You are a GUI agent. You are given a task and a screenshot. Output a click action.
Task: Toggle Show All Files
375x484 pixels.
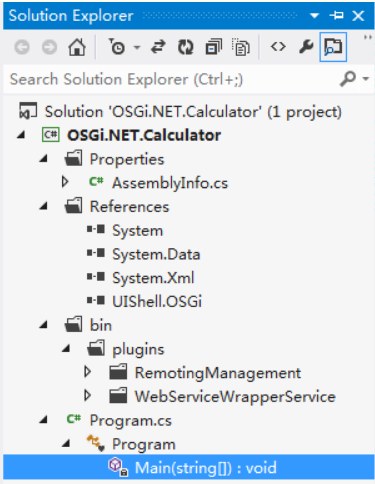point(241,47)
